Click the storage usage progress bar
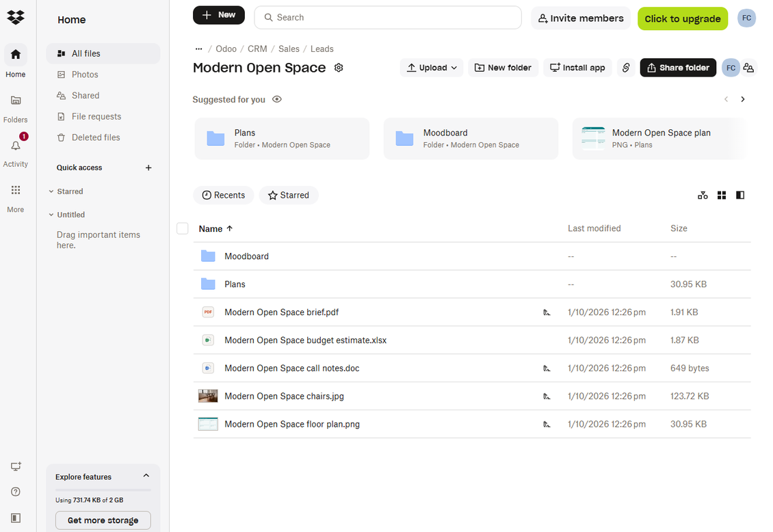This screenshot has height=532, width=773. 103,490
